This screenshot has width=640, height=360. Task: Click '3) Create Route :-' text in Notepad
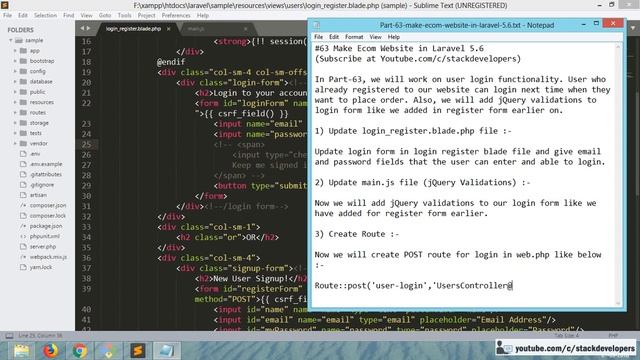click(x=357, y=234)
